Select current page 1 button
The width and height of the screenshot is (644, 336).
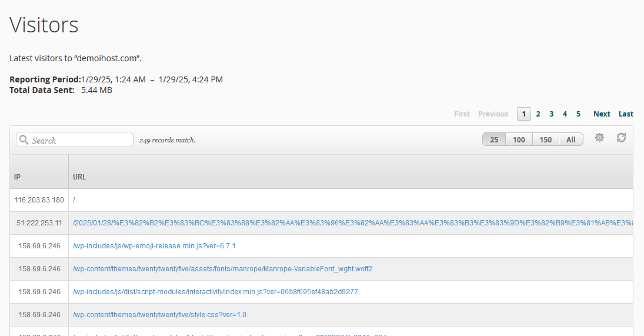(x=523, y=114)
